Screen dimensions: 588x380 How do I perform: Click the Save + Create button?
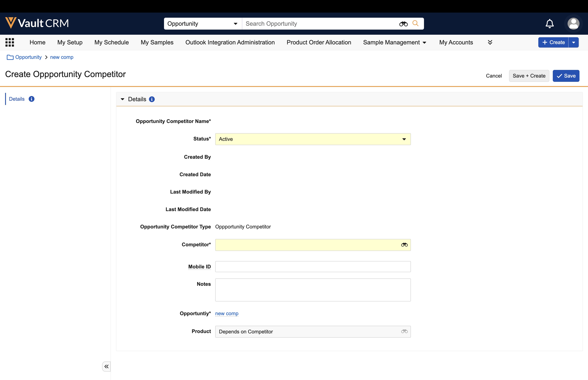tap(529, 76)
